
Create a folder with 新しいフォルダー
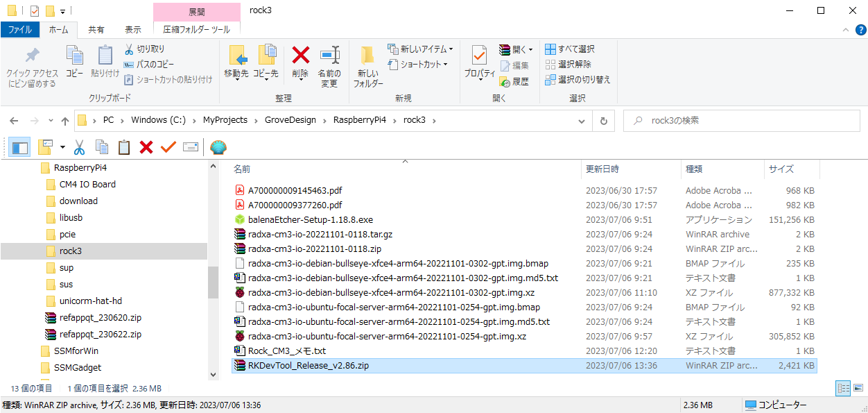(x=368, y=67)
